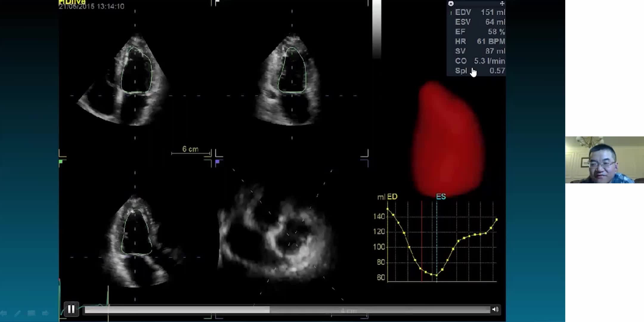Click the faint back arrow icon
This screenshot has width=644, height=322.
click(4, 313)
